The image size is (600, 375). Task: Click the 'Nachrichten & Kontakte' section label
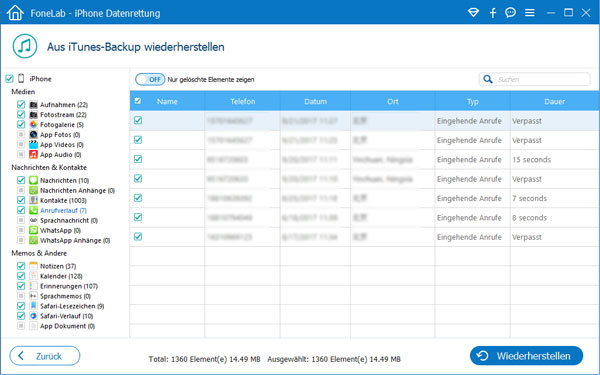point(49,167)
